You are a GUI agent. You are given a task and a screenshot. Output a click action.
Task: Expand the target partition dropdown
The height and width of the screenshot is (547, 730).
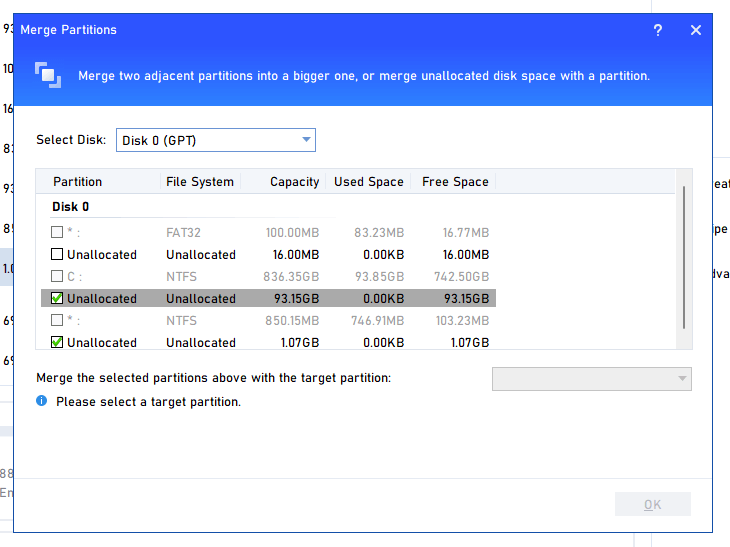tap(591, 379)
